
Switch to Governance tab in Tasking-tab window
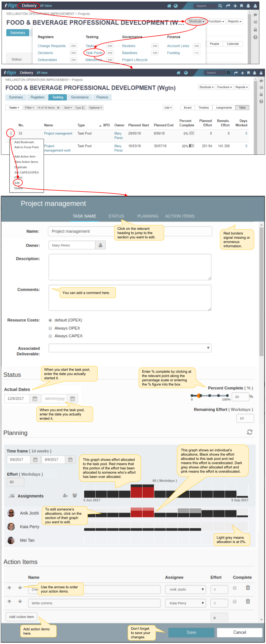click(80, 97)
